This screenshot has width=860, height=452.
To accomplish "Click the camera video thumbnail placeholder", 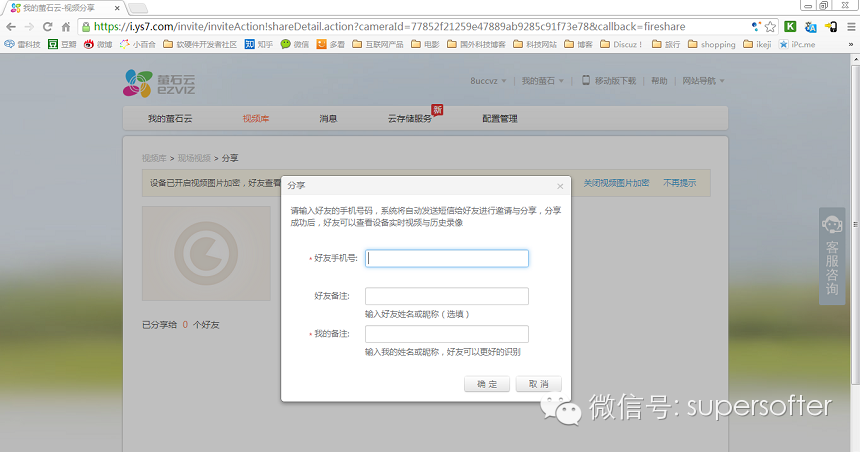I will 206,253.
